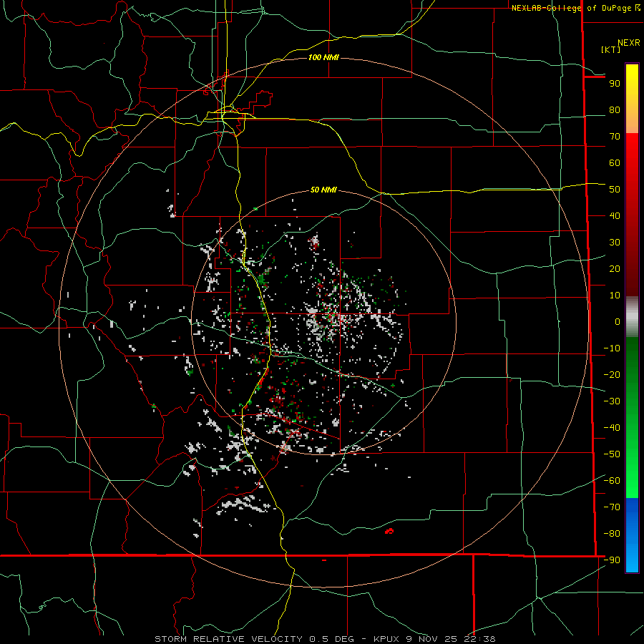Click the positive 50 scale tick label

pos(615,190)
